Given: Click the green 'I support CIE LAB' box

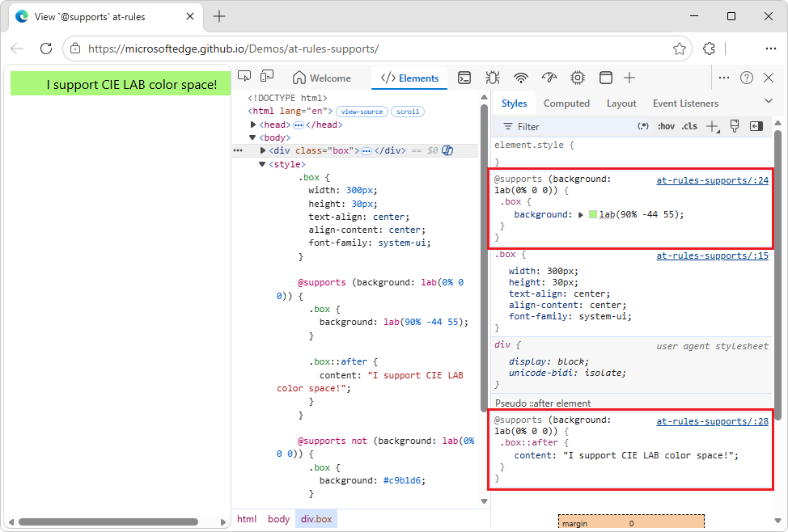Looking at the screenshot, I should [120, 83].
